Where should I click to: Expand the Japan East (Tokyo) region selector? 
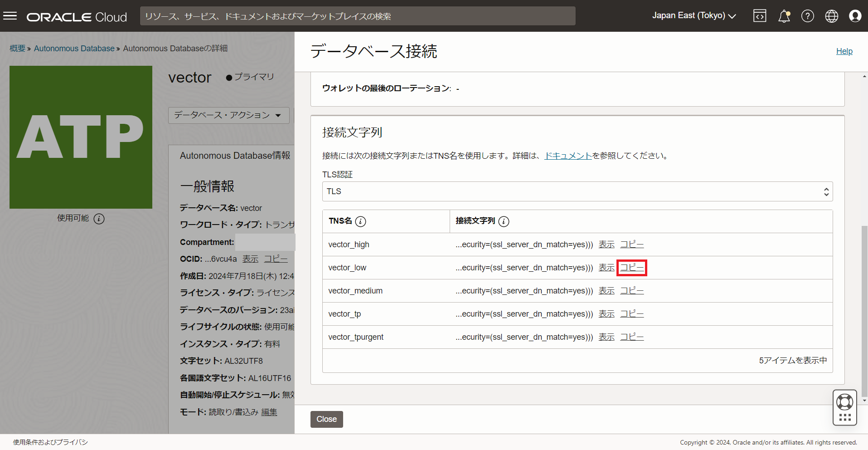[693, 16]
